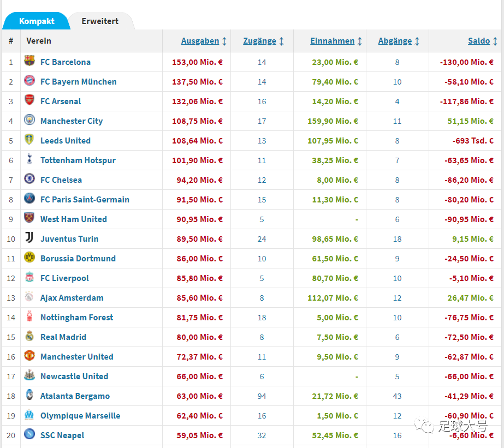The height and width of the screenshot is (448, 504).
Task: Open the Manchester City club link
Action: click(x=72, y=121)
